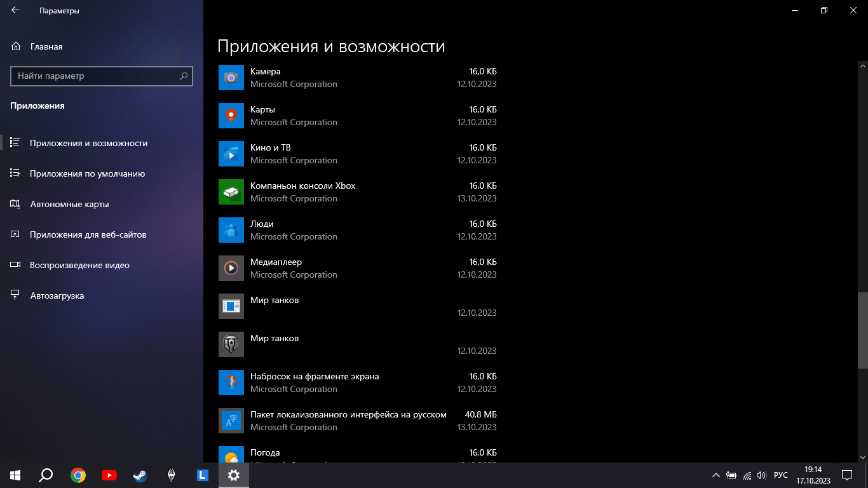The height and width of the screenshot is (488, 868).
Task: Select the Карты app name
Action: (262, 109)
